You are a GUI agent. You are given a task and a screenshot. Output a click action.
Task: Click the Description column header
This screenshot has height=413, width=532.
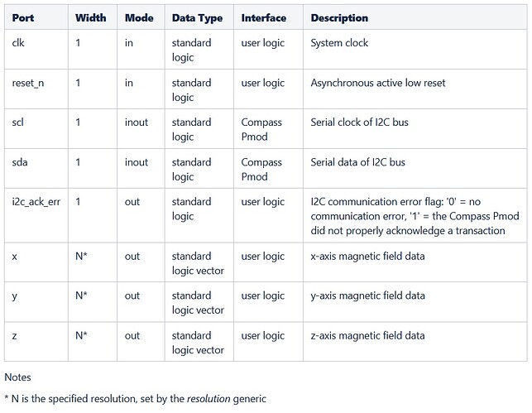339,18
